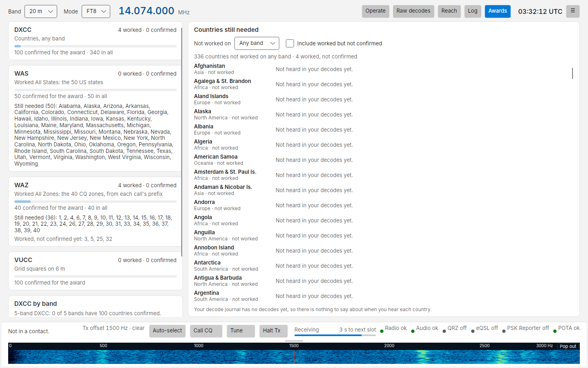Select the VUCC award card
The image size is (588, 368).
point(95,271)
